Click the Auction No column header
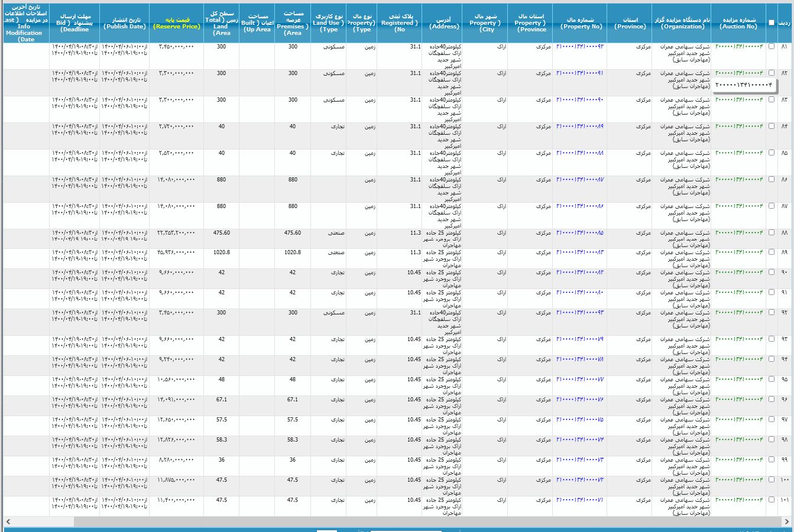The width and height of the screenshot is (794, 532). pyautogui.click(x=739, y=23)
